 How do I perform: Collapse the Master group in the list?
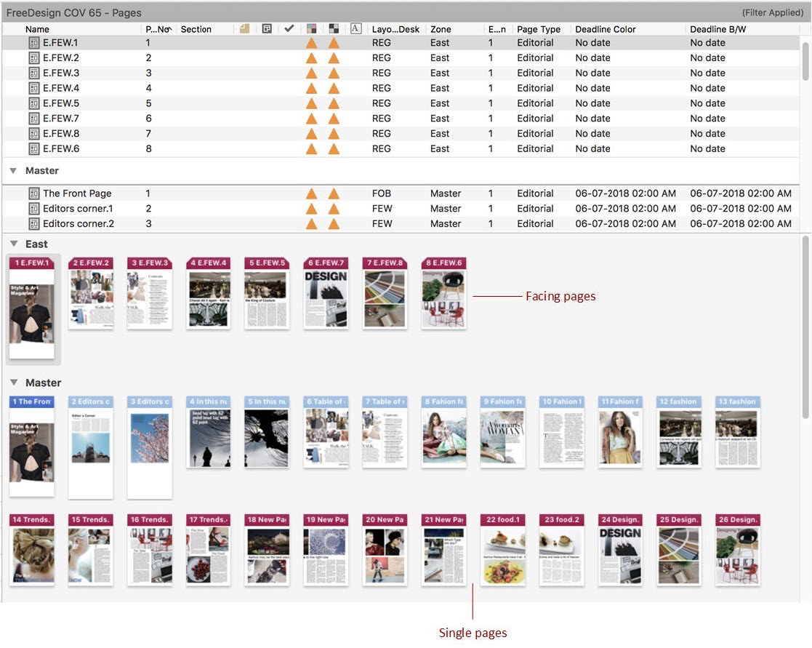[13, 171]
